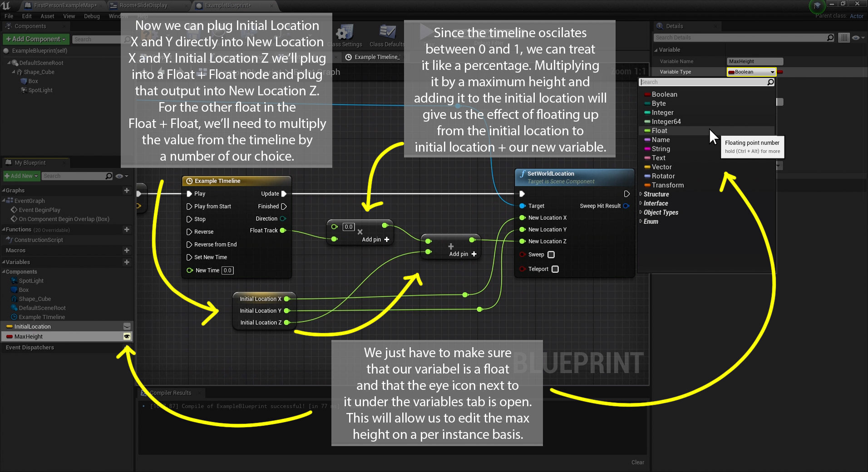The height and width of the screenshot is (472, 868).
Task: Enable the Sweep checkbox
Action: pos(551,255)
